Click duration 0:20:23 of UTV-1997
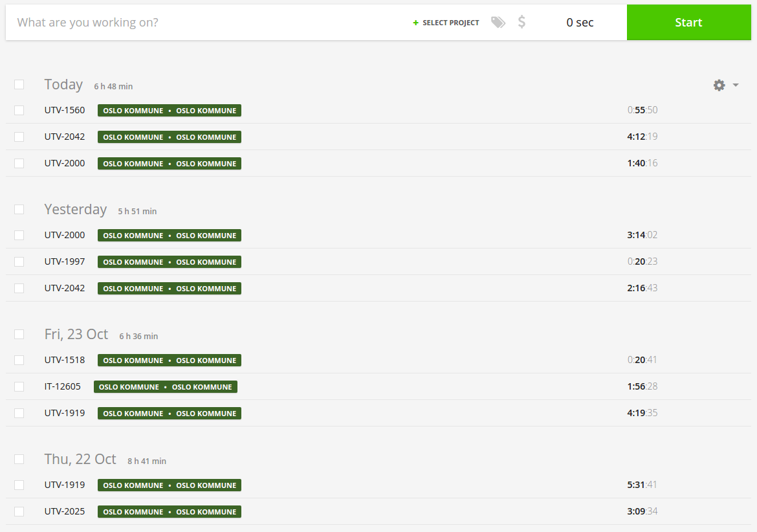757x532 pixels. [x=642, y=261]
